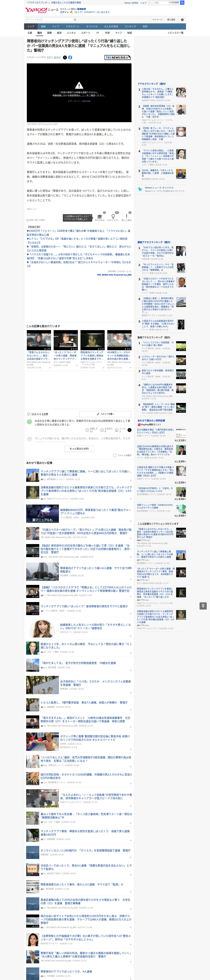The width and height of the screenshot is (210, 980).
Task: Open the TBS NEWS DIG logo link
Action: point(118,57)
